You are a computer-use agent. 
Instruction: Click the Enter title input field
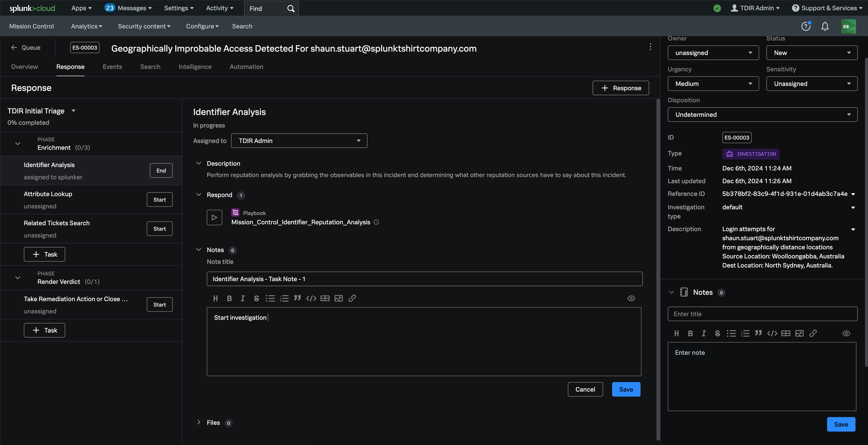point(762,314)
